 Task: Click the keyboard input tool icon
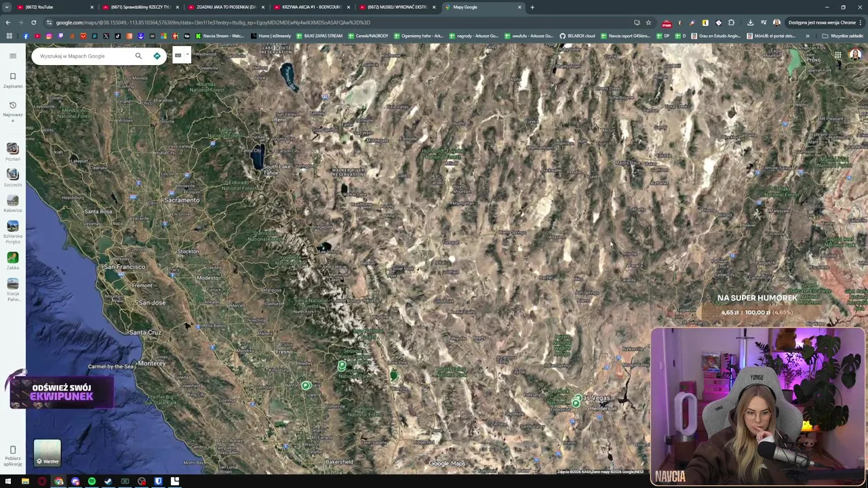pos(178,56)
